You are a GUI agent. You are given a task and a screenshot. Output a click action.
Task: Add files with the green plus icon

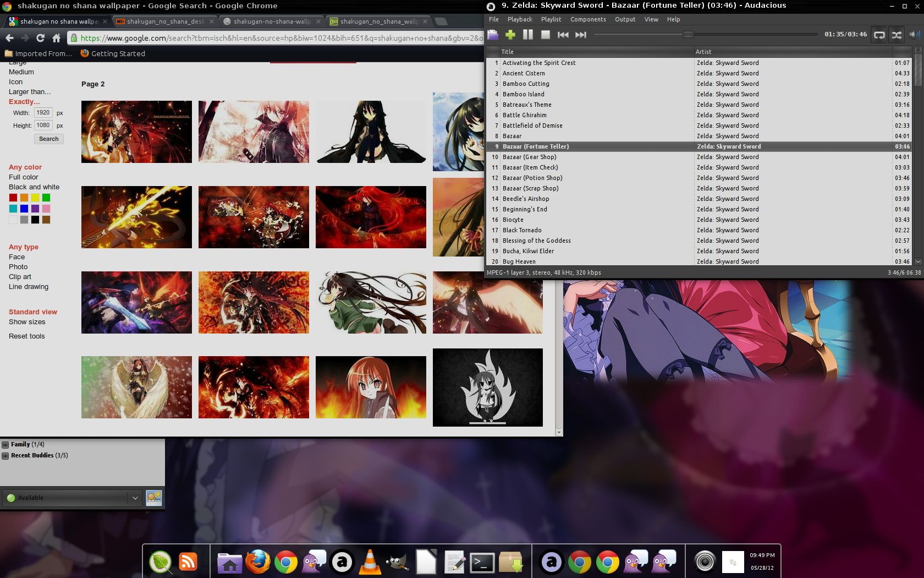[510, 35]
